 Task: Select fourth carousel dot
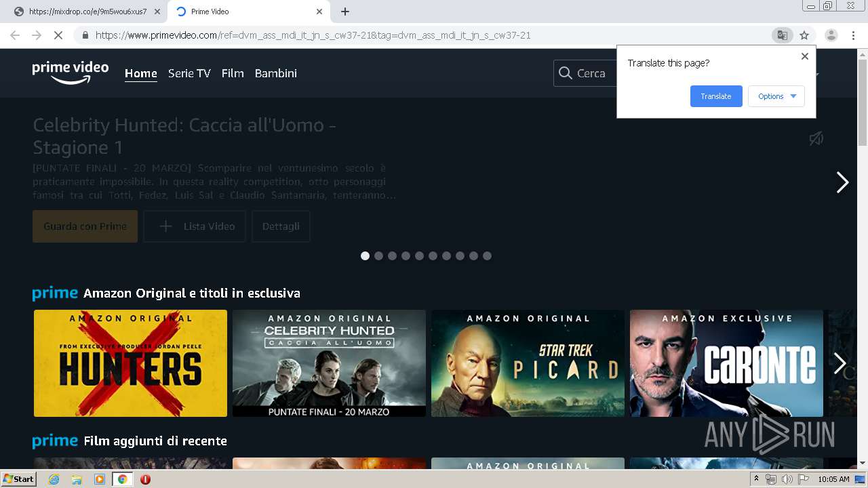coord(406,256)
